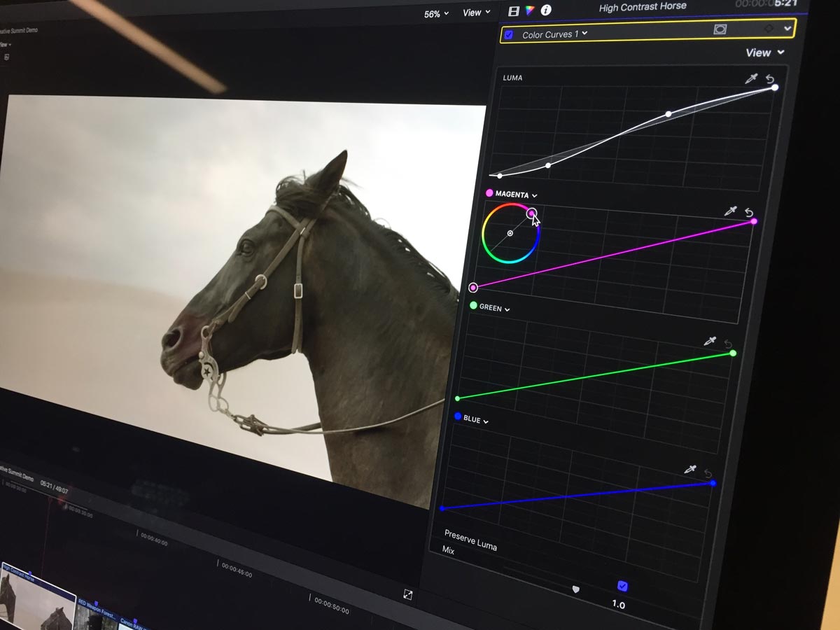Screen dimensions: 840x630
Task: Open the inspector View menu under Color Curves
Action: pos(764,52)
